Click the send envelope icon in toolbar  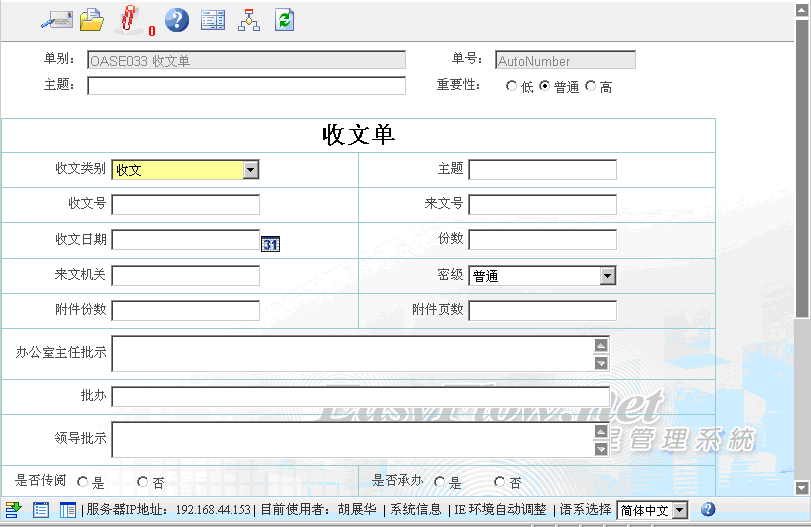point(56,19)
